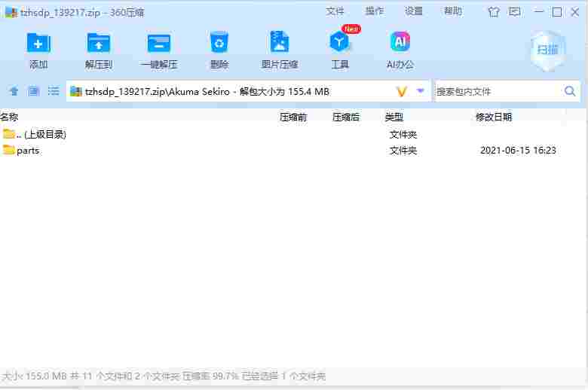Minimize the 360压缩 window
This screenshot has width=588, height=390.
(x=538, y=12)
